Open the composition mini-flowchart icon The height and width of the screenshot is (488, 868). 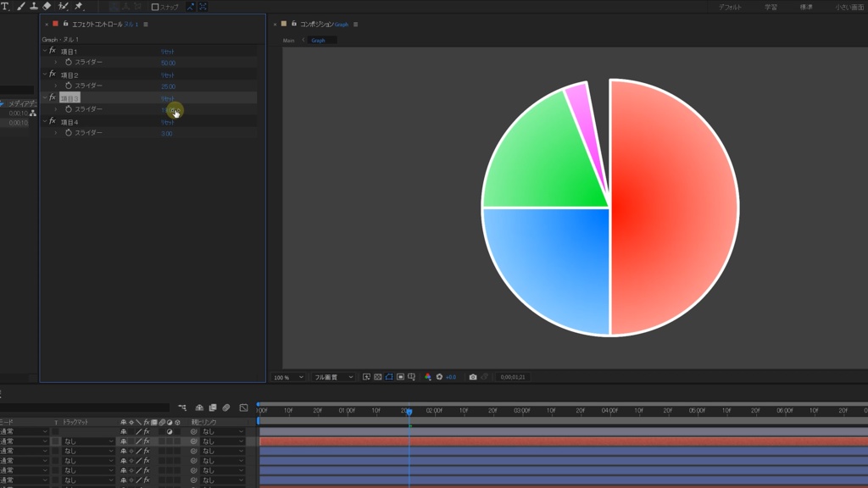tap(182, 408)
